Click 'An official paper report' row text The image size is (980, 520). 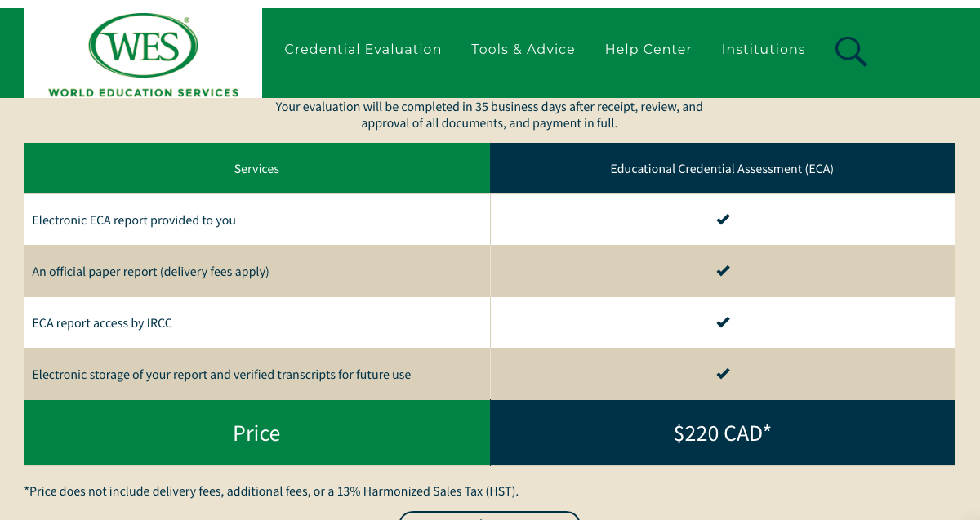(x=150, y=272)
